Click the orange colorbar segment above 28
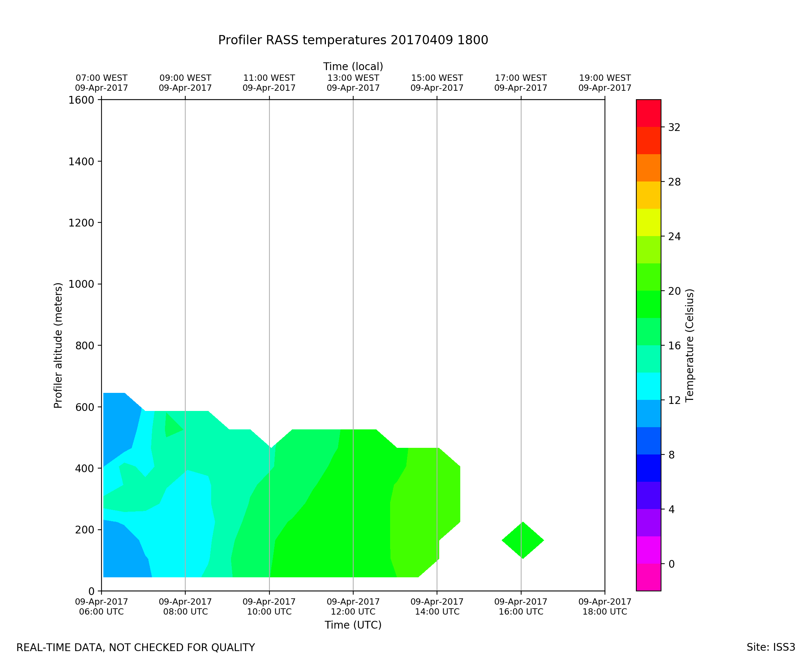Screen dimensions: 812x664 click(x=648, y=168)
